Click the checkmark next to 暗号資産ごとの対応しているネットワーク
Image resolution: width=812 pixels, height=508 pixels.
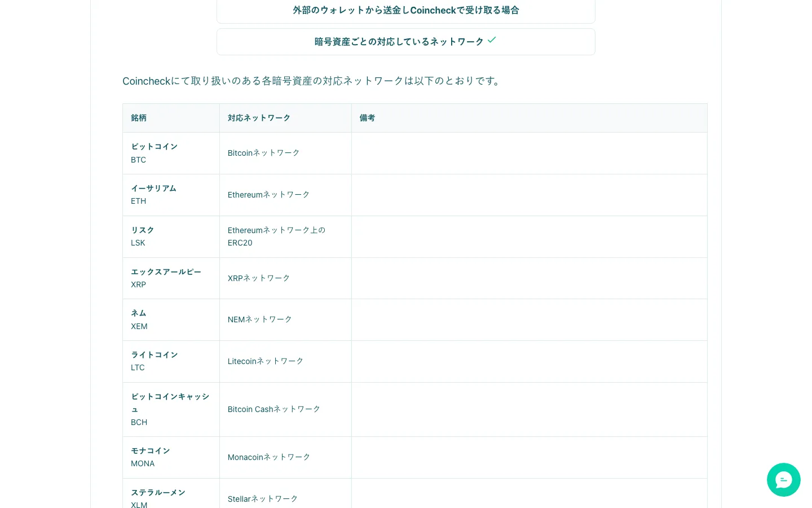click(x=492, y=40)
